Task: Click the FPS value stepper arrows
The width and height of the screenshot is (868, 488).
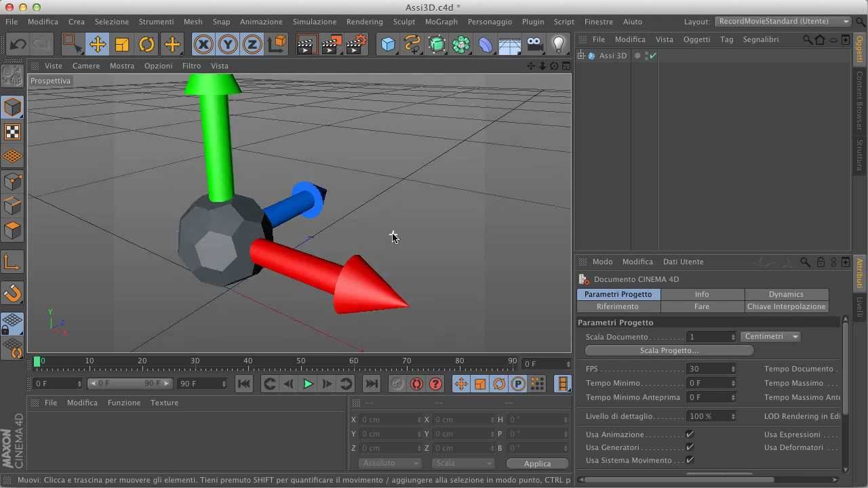Action: point(732,369)
